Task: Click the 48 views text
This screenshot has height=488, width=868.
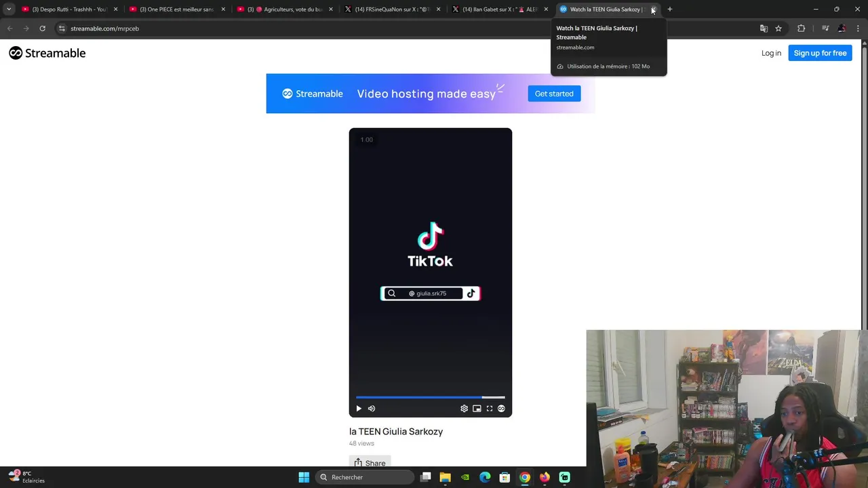Action: click(x=361, y=443)
